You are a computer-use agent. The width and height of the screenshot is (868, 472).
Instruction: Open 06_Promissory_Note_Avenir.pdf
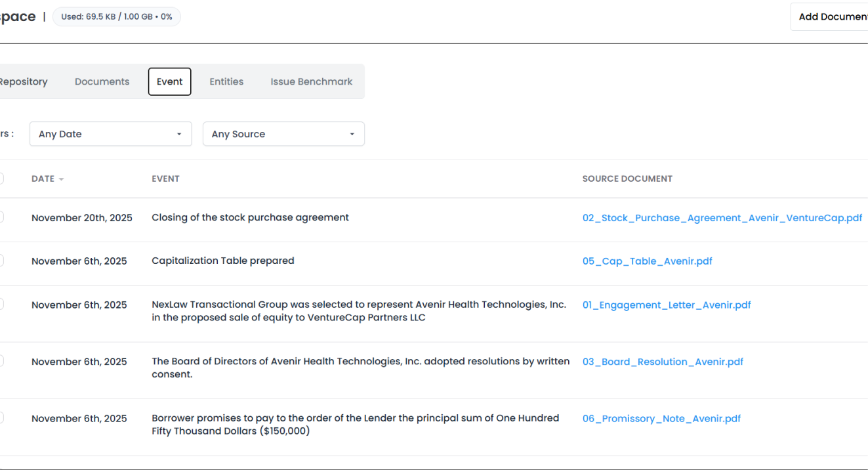coord(661,418)
